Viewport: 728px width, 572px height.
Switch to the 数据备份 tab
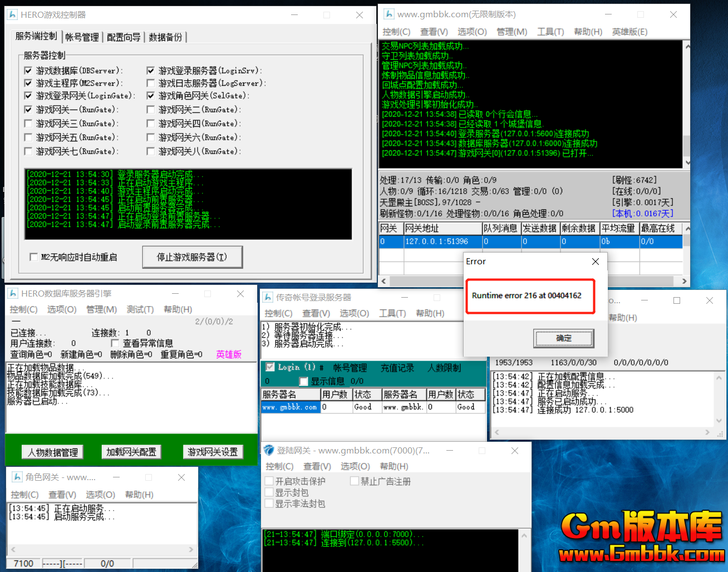165,37
